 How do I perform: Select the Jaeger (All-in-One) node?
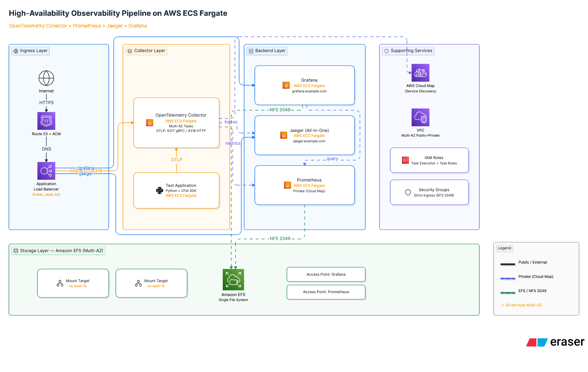point(305,135)
